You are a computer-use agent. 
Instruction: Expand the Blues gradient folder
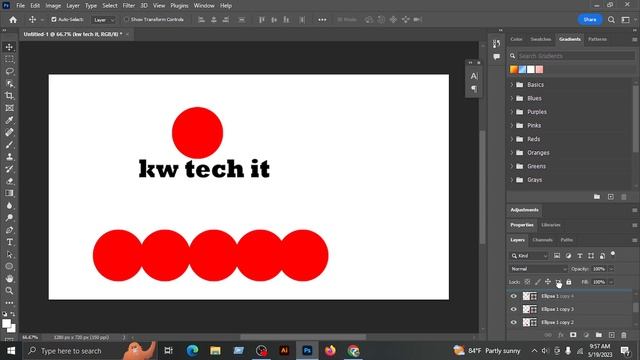(512, 98)
